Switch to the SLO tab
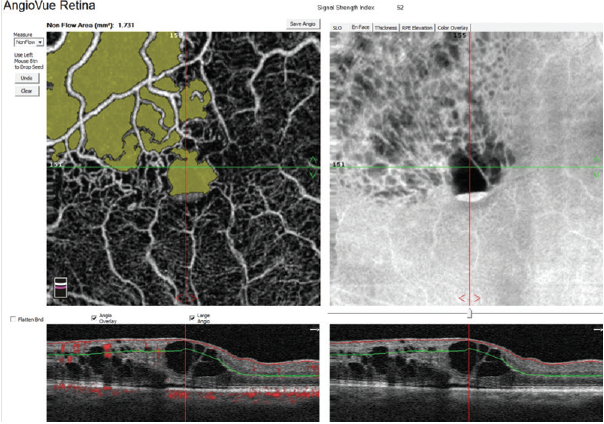604x424 pixels. (337, 28)
